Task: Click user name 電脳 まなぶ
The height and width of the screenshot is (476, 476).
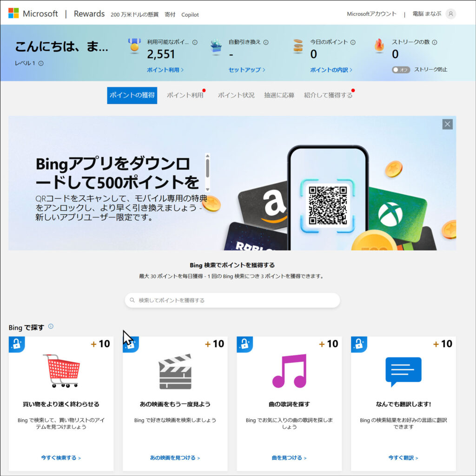Action: point(427,14)
